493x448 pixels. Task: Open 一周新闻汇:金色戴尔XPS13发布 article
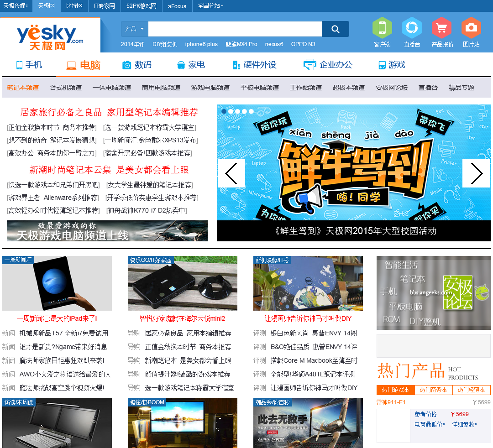point(151,140)
